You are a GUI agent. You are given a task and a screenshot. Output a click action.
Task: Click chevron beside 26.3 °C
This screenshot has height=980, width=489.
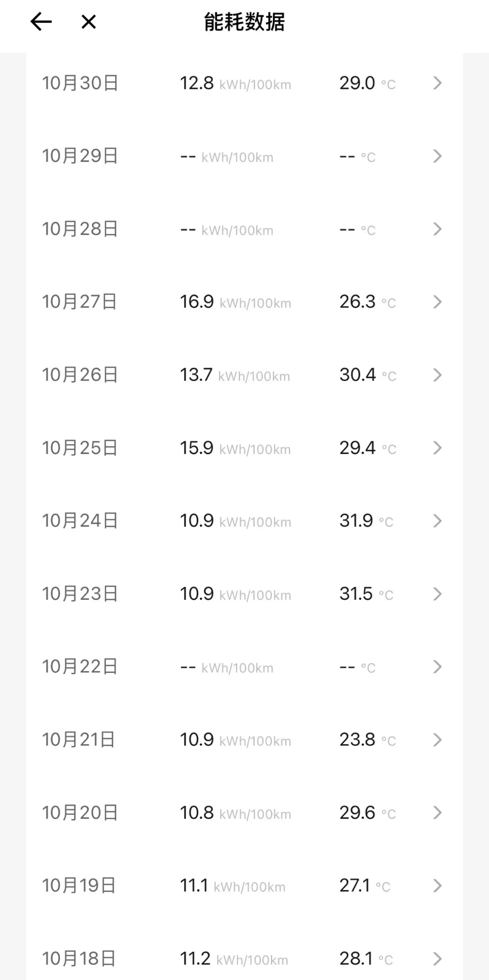[x=437, y=302]
